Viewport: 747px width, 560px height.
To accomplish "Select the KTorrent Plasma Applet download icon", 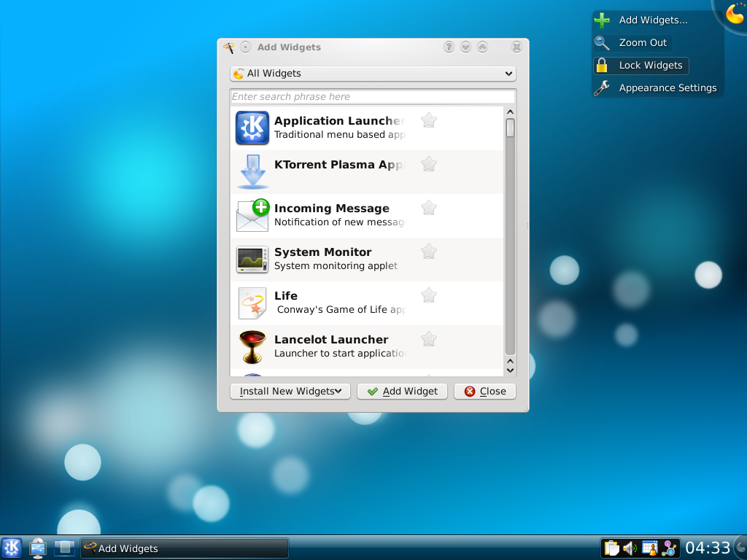I will [252, 171].
